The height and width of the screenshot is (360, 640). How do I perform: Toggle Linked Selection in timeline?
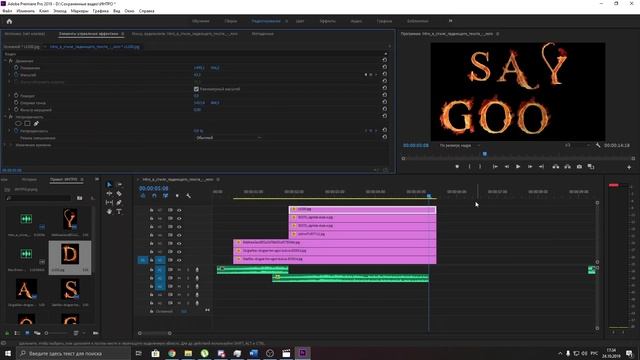point(166,196)
